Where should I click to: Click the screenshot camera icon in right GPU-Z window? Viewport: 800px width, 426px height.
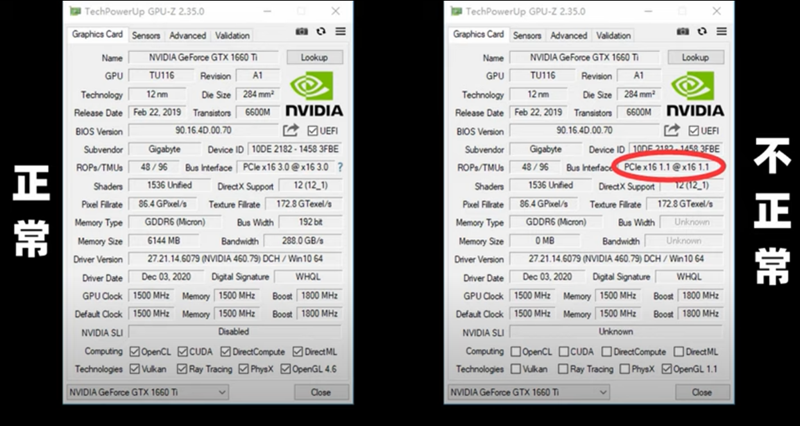click(683, 32)
